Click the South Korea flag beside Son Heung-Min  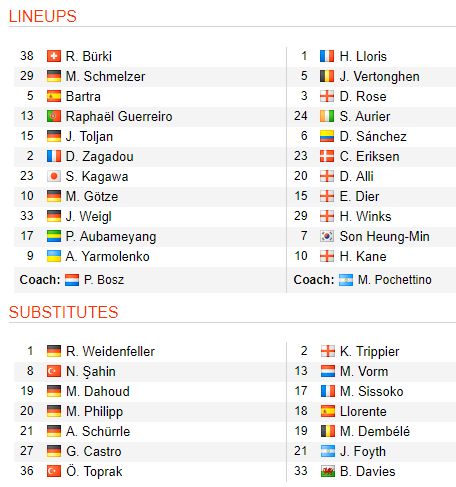point(327,236)
